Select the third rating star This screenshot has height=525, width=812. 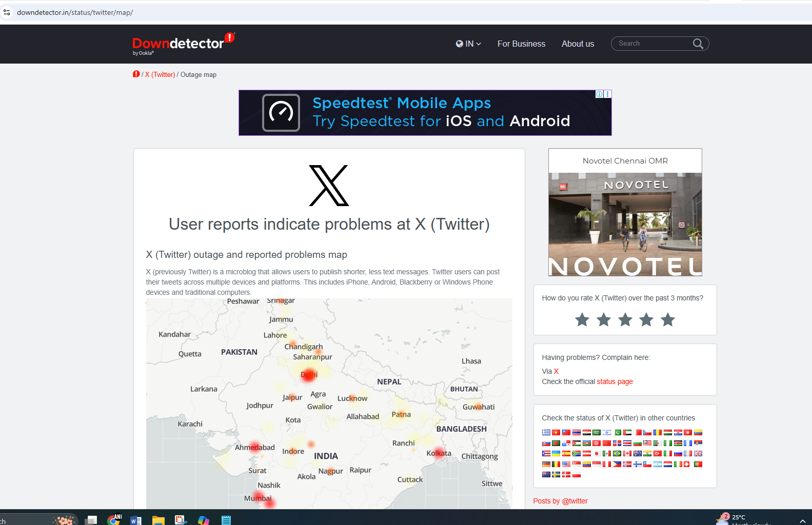[x=625, y=320]
